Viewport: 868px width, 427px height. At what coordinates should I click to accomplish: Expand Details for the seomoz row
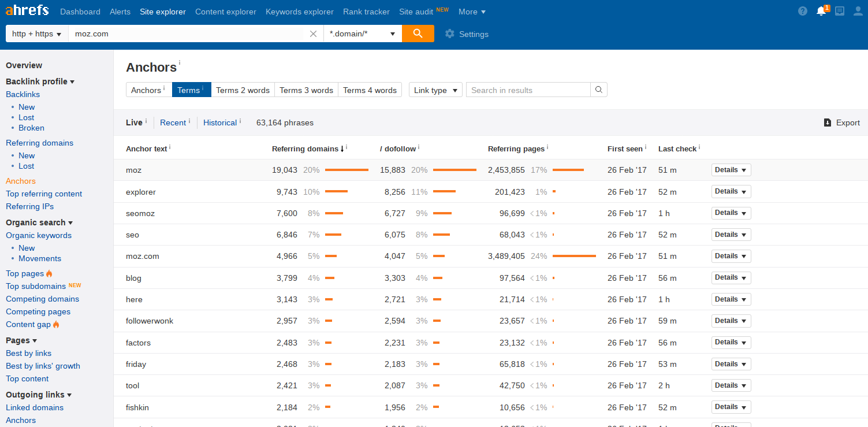pyautogui.click(x=731, y=213)
